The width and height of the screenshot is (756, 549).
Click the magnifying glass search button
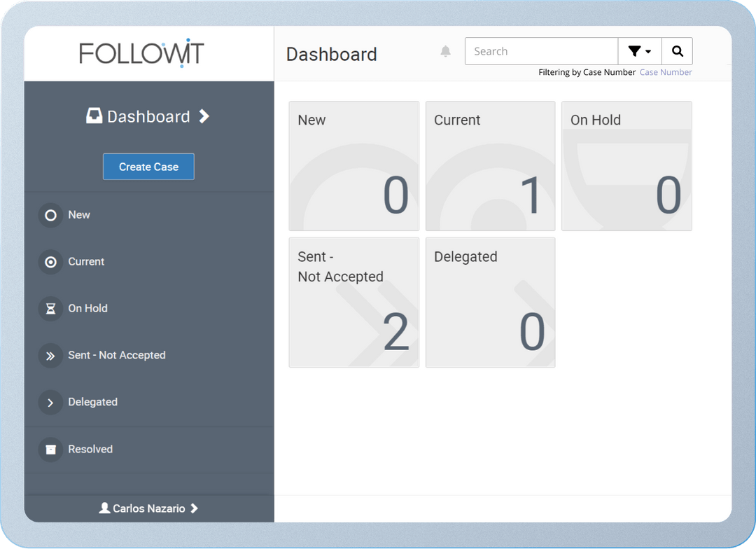[677, 51]
